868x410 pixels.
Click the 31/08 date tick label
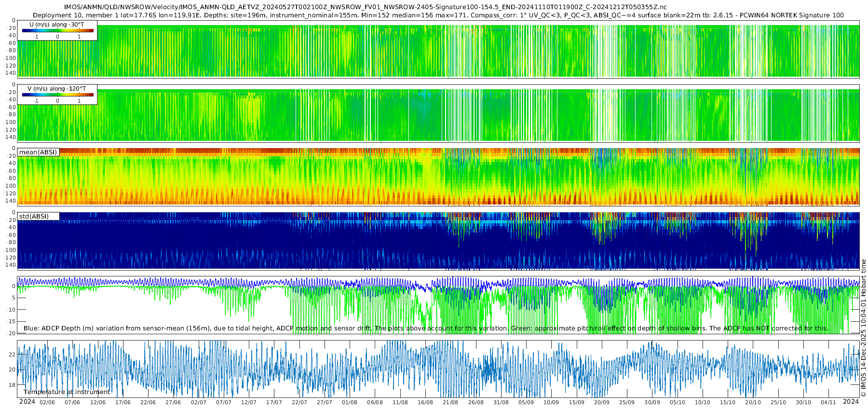pos(501,402)
